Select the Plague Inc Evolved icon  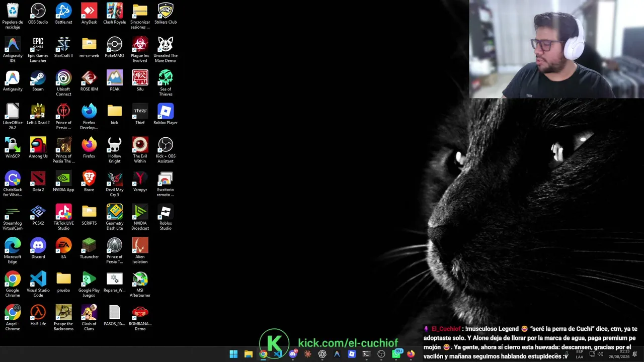pyautogui.click(x=140, y=50)
